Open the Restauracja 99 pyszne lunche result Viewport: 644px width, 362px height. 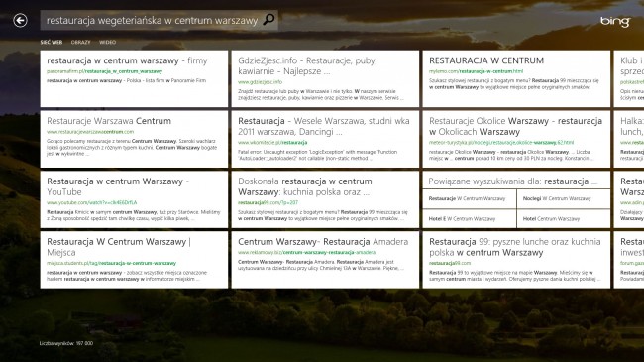pos(516,260)
